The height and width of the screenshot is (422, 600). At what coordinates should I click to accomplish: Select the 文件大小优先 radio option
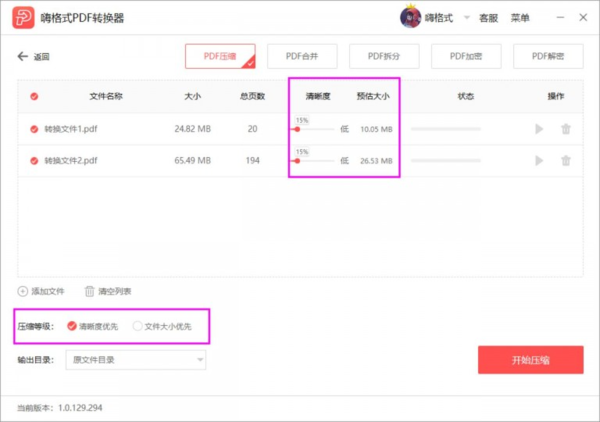[x=138, y=326]
